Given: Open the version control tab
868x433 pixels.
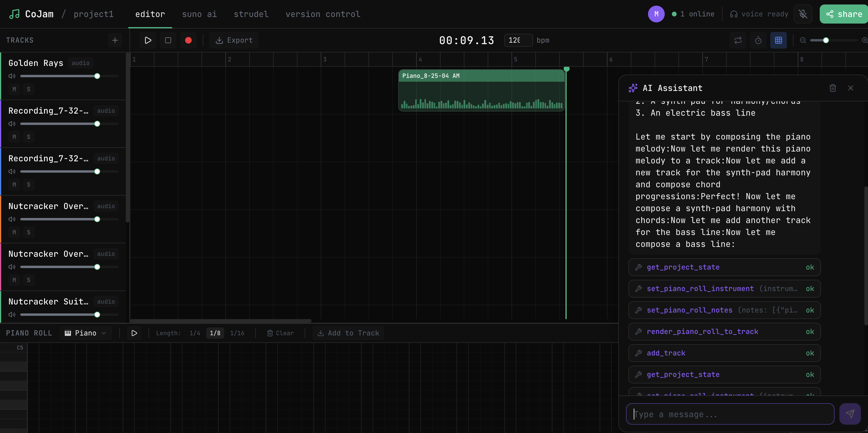Looking at the screenshot, I should (323, 14).
